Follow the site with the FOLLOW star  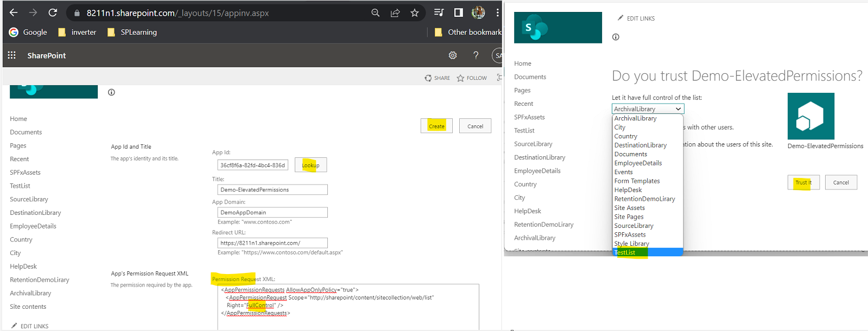tap(472, 78)
